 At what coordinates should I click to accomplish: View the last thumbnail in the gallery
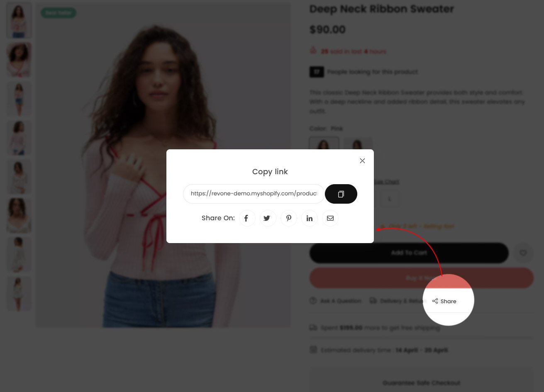click(x=19, y=294)
